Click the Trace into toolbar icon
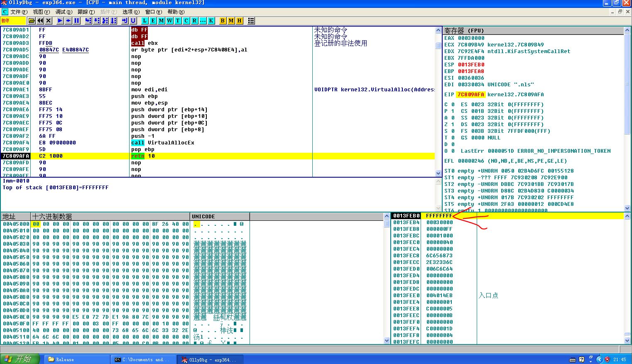This screenshot has height=364, width=632. (x=105, y=20)
